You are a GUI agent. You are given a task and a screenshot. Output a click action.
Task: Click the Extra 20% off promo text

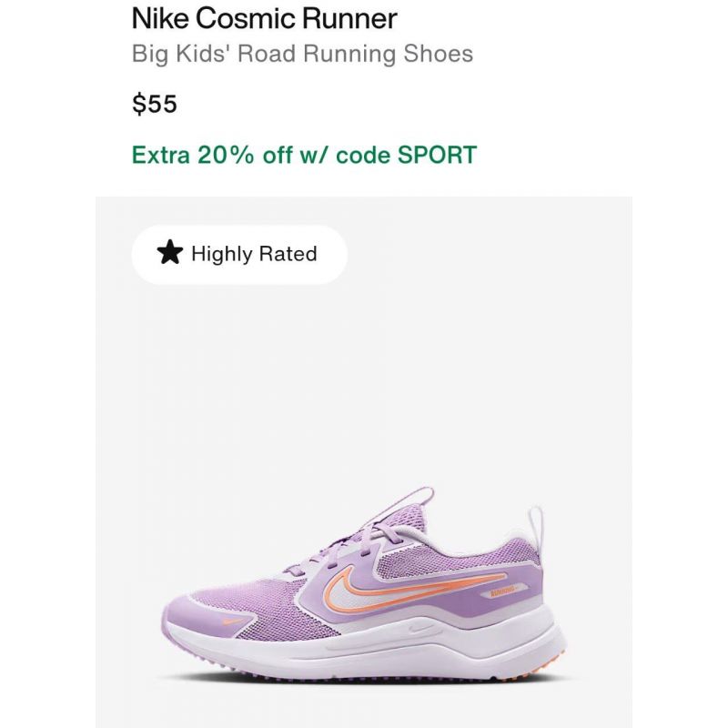tap(304, 155)
